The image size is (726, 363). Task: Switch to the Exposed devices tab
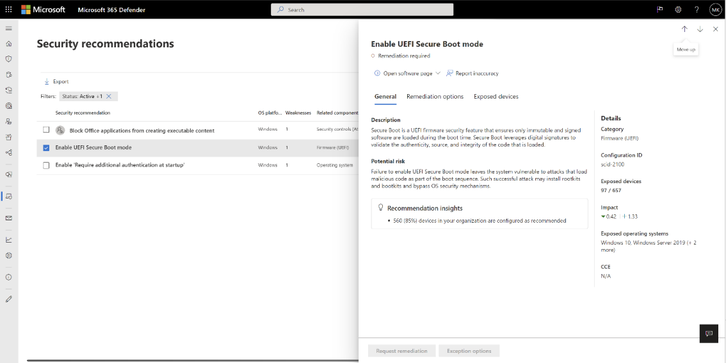[496, 97]
